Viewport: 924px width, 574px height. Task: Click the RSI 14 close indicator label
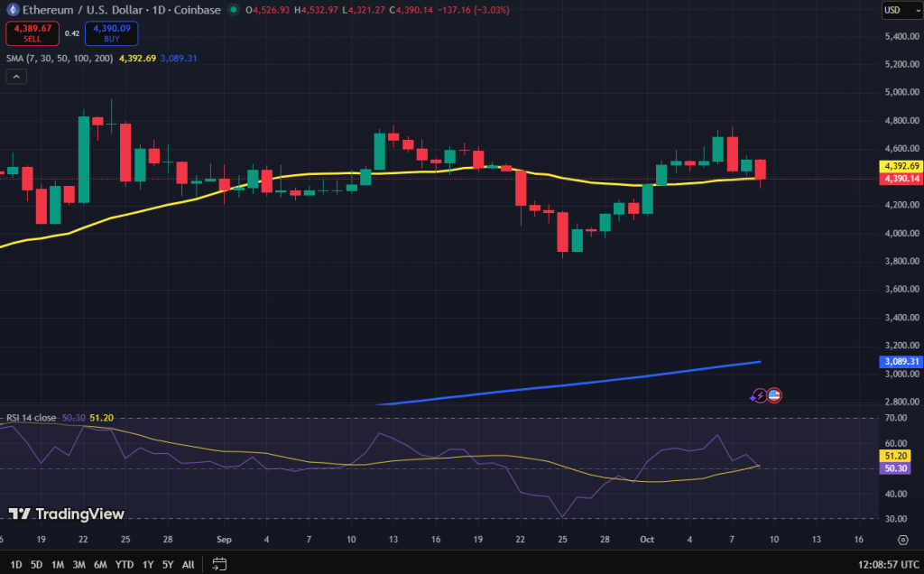(32, 418)
